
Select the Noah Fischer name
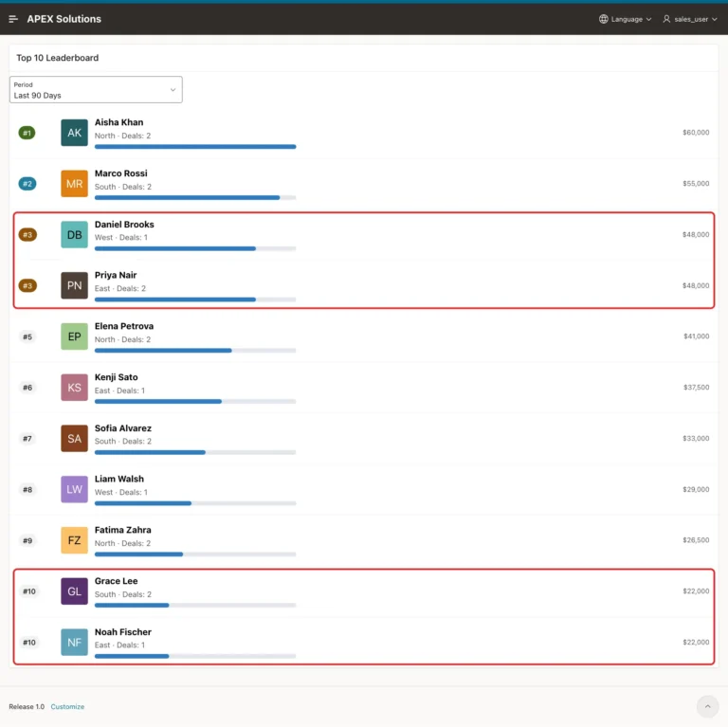[123, 632]
